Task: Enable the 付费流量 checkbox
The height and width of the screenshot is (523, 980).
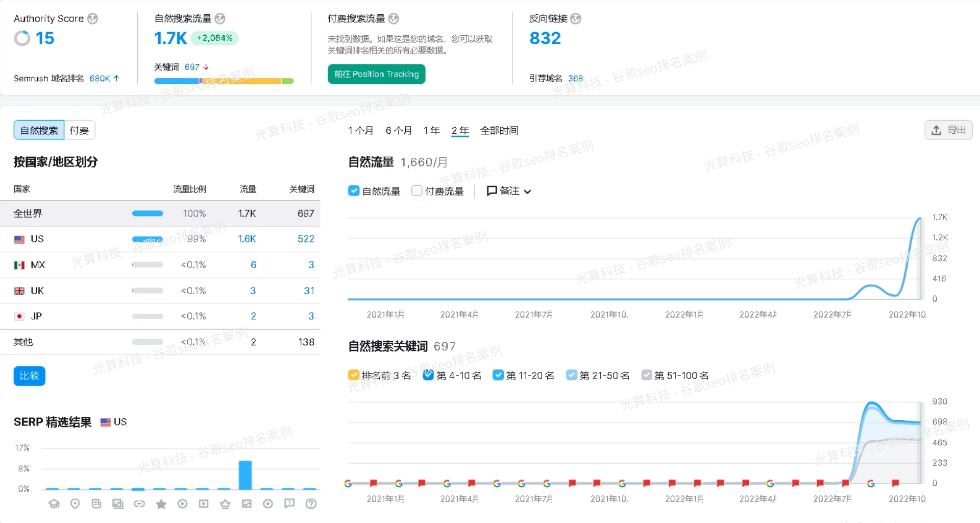Action: [x=416, y=191]
